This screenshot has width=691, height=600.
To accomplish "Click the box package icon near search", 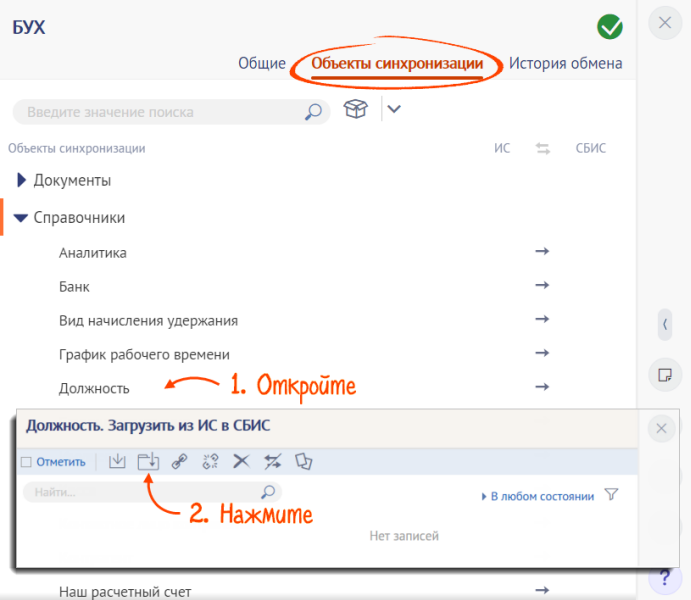I will 354,110.
